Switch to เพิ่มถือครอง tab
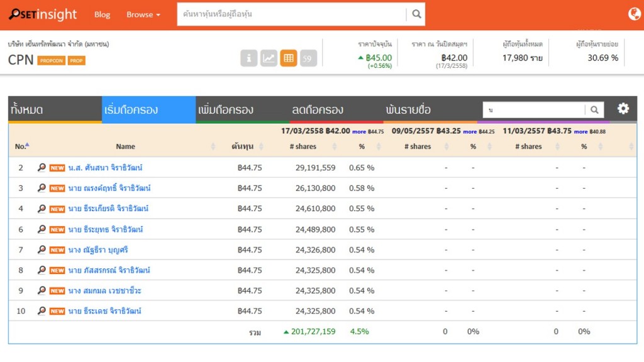This screenshot has width=644, height=362. 242,109
